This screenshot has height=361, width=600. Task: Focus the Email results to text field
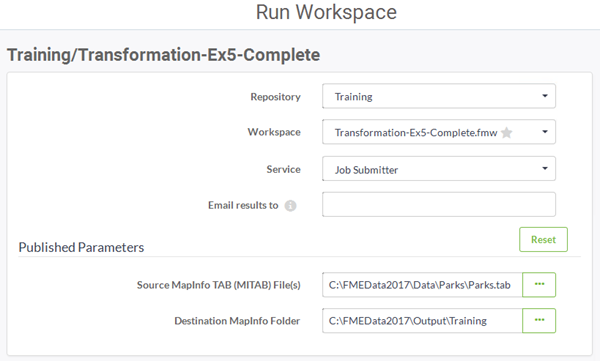click(x=439, y=204)
